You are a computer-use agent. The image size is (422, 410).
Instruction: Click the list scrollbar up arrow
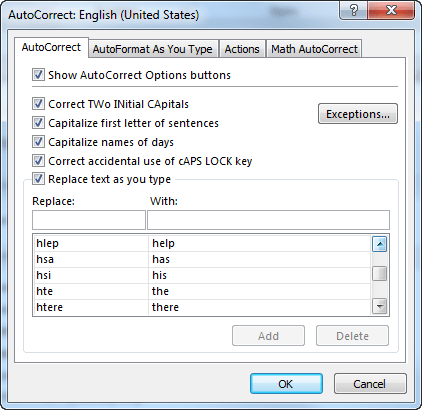pyautogui.click(x=379, y=244)
